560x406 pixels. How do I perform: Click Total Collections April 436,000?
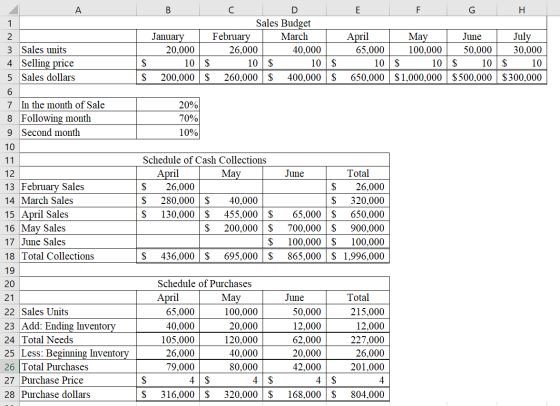tap(168, 256)
